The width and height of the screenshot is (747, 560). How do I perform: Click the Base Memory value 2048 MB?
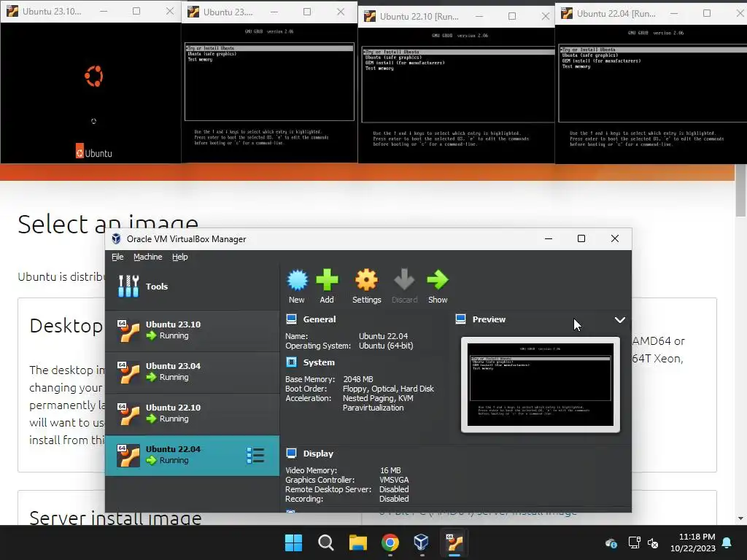[357, 379]
